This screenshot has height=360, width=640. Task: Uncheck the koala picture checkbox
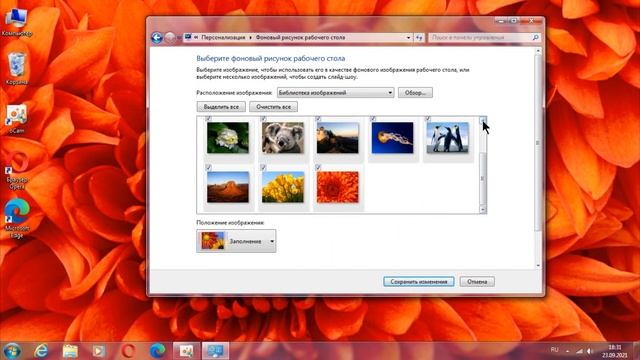[263, 118]
